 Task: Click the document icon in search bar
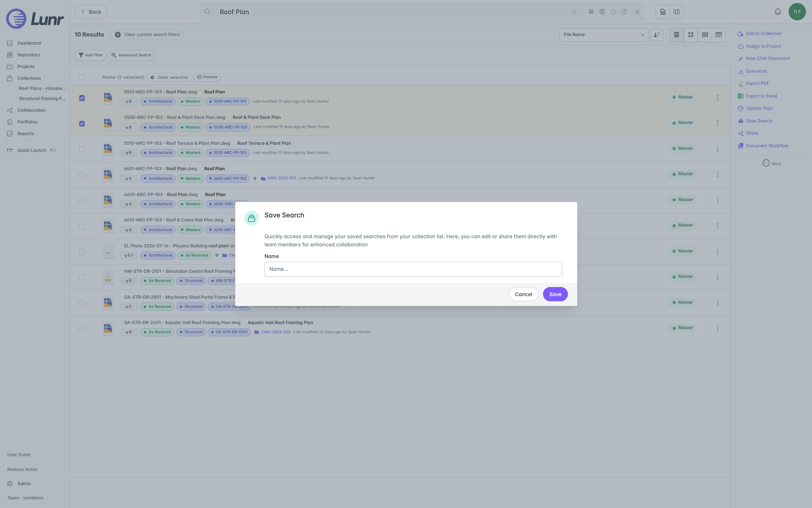[x=624, y=12]
